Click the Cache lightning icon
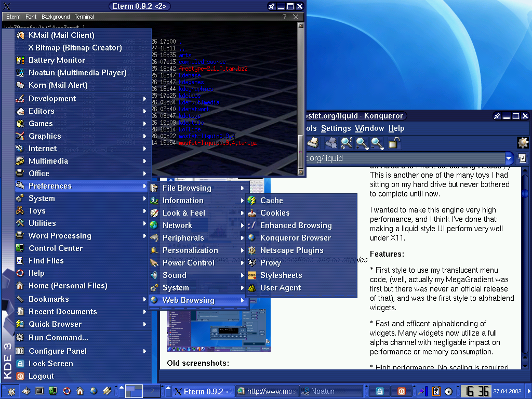 [x=252, y=201]
